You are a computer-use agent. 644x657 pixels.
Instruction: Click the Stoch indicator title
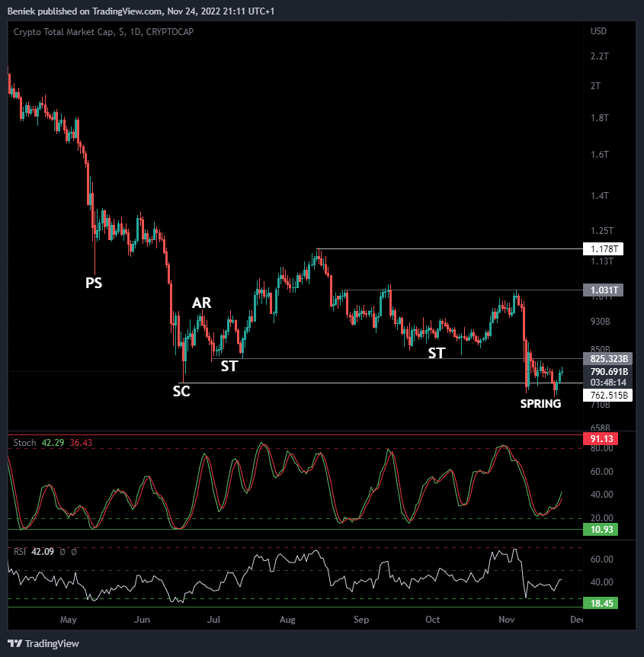pyautogui.click(x=24, y=443)
